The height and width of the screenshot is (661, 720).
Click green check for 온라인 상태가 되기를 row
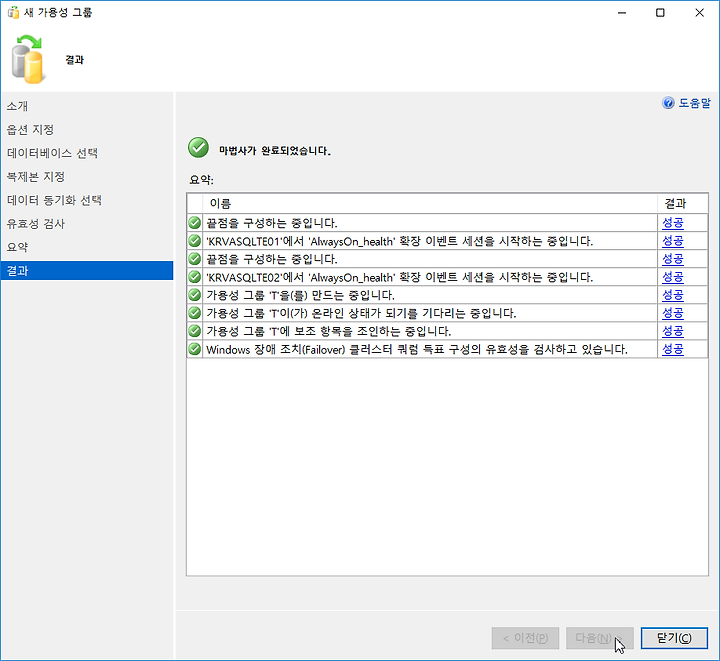(195, 313)
